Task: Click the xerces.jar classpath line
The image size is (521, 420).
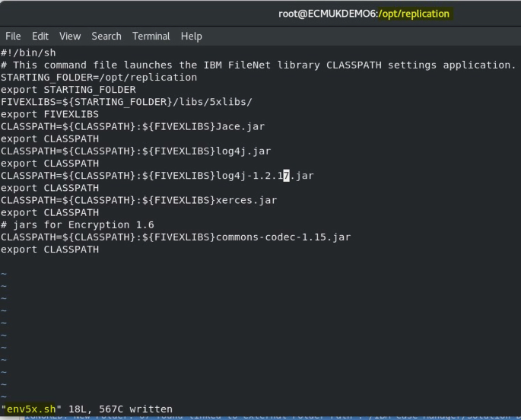Action: pyautogui.click(x=138, y=200)
